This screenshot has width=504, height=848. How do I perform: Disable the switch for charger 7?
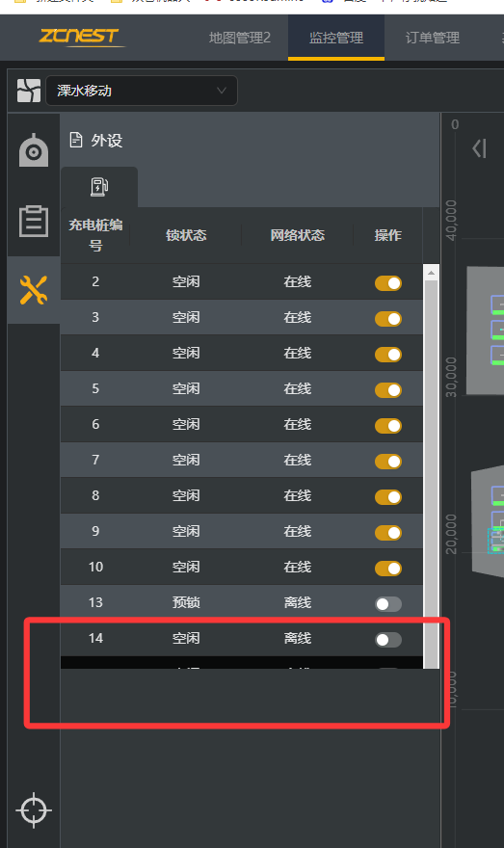click(x=388, y=462)
